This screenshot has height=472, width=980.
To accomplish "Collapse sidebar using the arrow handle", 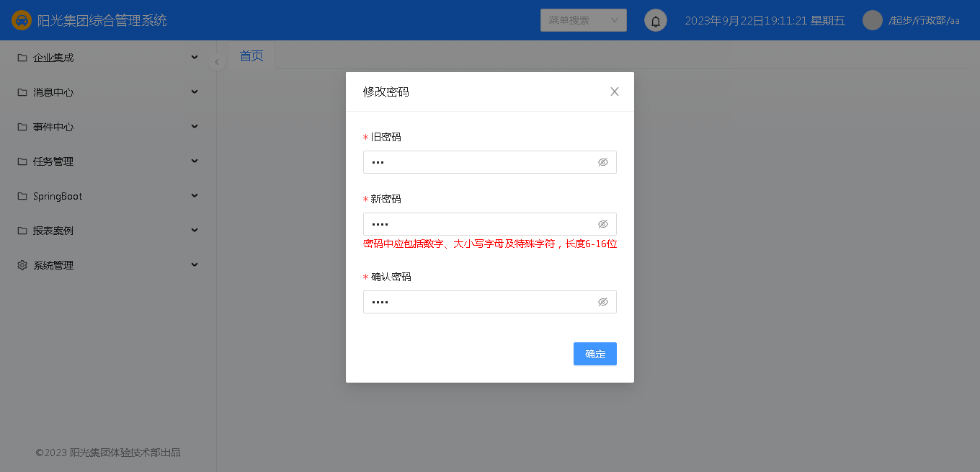I will coord(216,62).
